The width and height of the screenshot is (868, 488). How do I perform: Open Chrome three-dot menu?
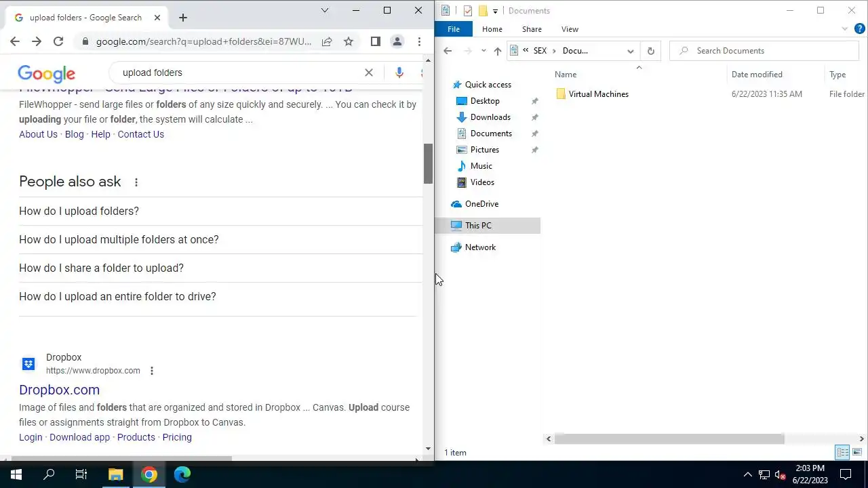pos(419,41)
